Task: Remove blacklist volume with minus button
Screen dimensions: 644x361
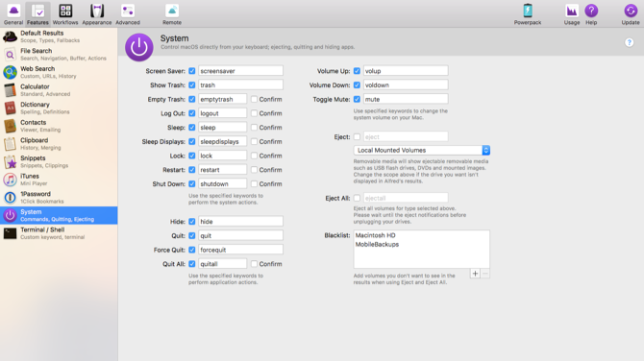Action: tap(485, 274)
